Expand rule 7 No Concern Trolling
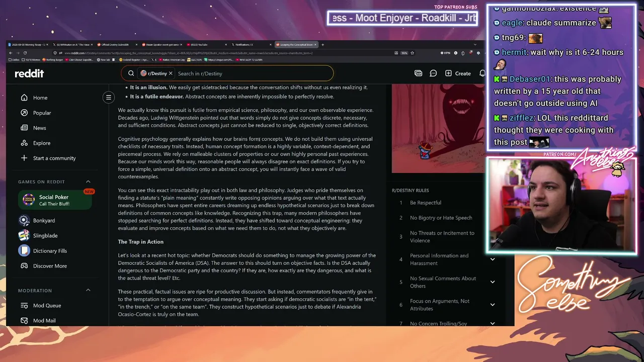The width and height of the screenshot is (644, 362). pos(493,323)
